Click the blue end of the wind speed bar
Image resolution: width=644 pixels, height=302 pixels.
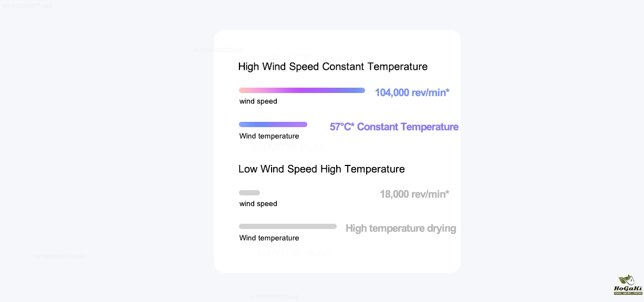(x=360, y=90)
